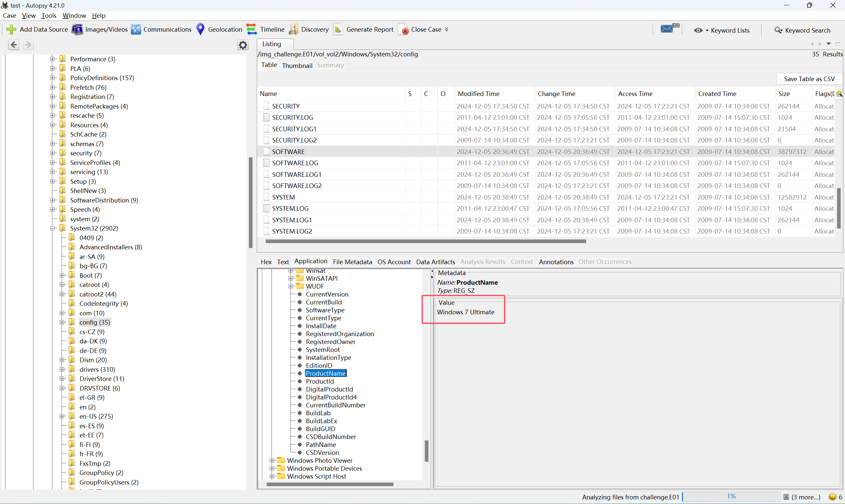845x504 pixels.
Task: Open the Tools menu
Action: tap(49, 16)
